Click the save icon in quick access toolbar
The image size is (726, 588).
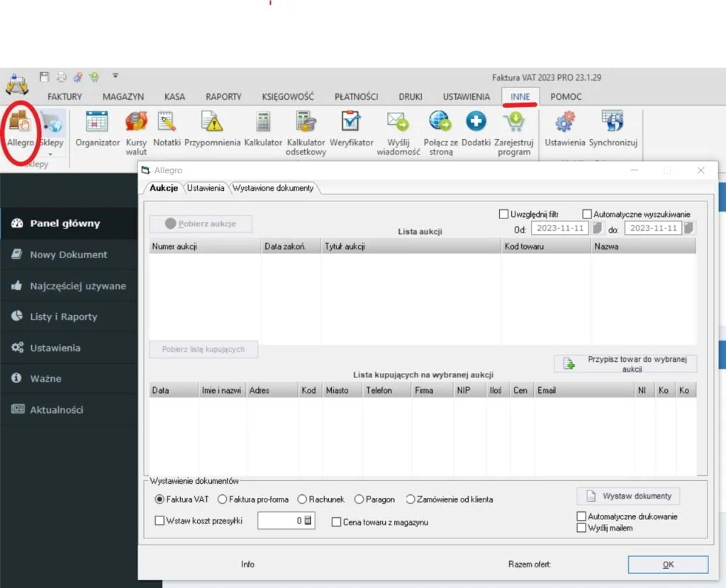click(44, 77)
